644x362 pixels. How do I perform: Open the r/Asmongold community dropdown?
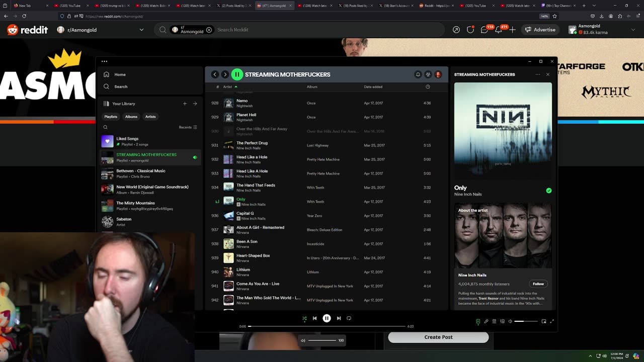coord(101,30)
